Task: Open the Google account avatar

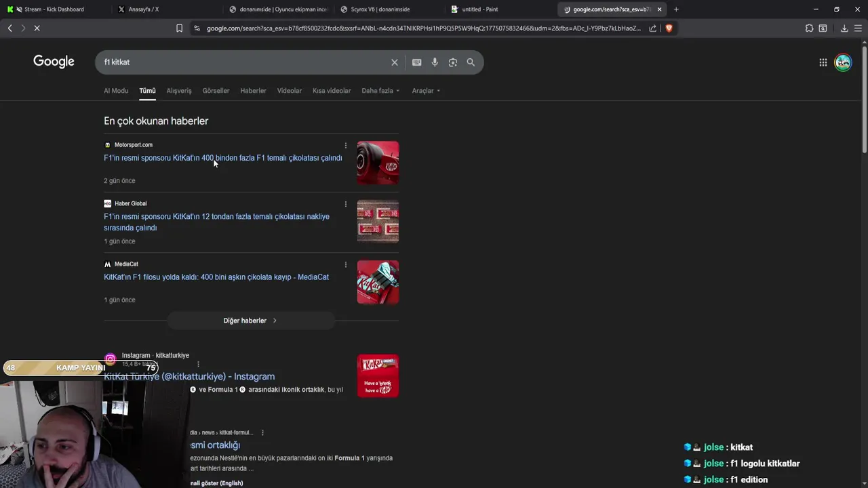Action: 843,62
